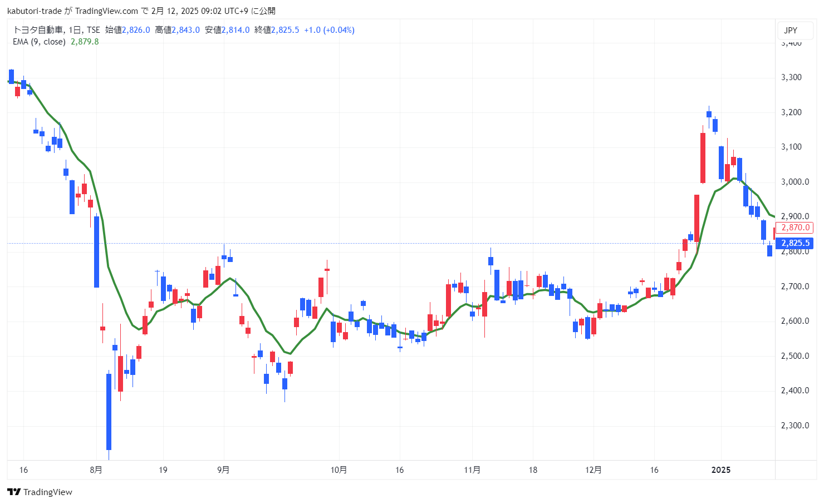Click the red 2,870.0 price label

click(x=795, y=228)
